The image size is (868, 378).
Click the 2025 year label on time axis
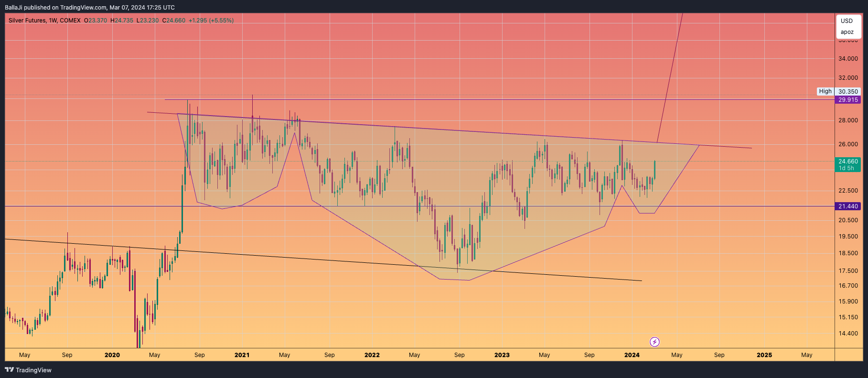[764, 355]
